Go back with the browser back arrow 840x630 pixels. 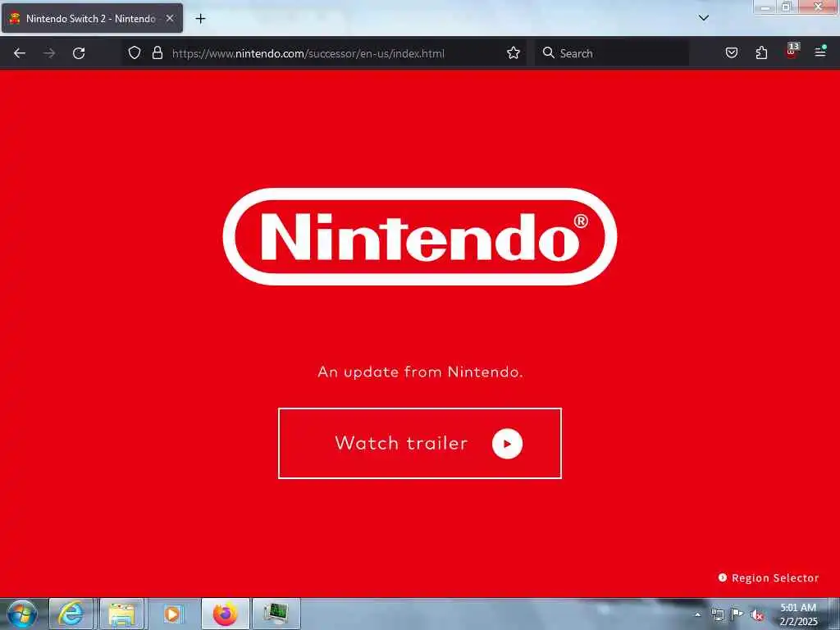pyautogui.click(x=20, y=53)
